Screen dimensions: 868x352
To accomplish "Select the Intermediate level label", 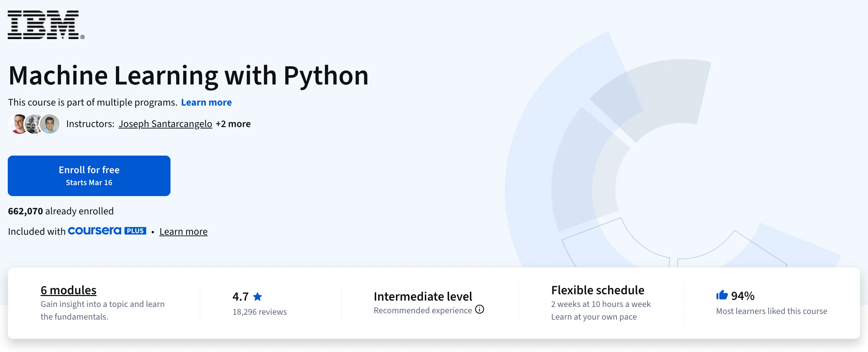I will pos(423,296).
